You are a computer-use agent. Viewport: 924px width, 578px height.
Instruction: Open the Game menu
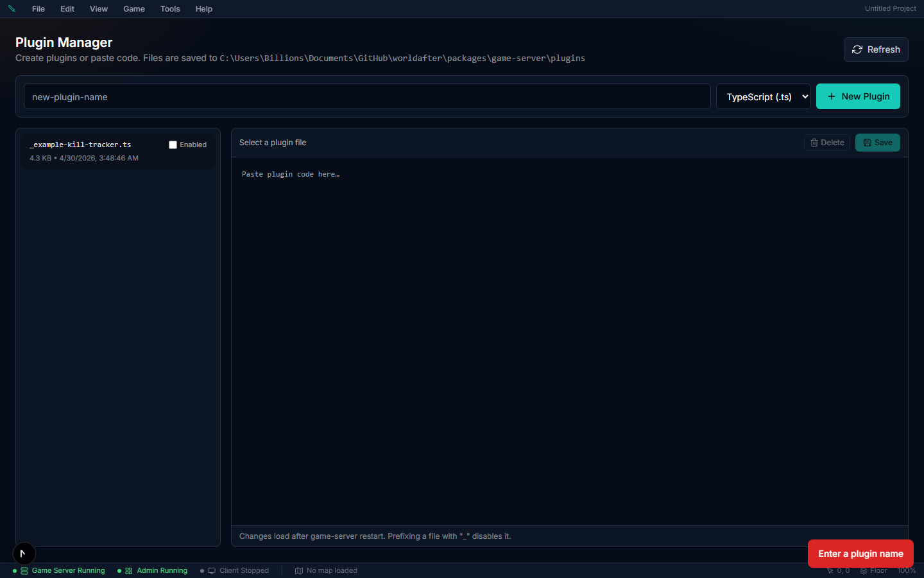pyautogui.click(x=134, y=9)
